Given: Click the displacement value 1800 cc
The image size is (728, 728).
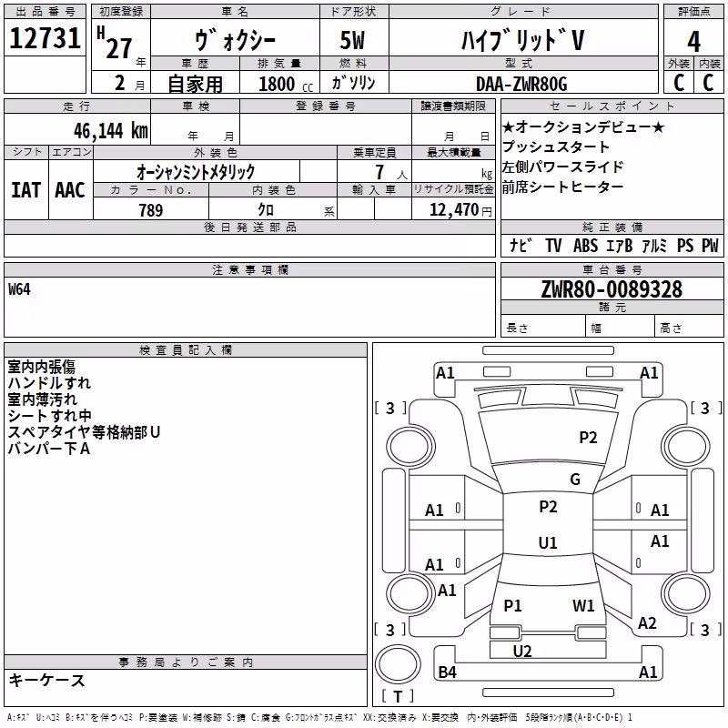Looking at the screenshot, I should [x=286, y=84].
